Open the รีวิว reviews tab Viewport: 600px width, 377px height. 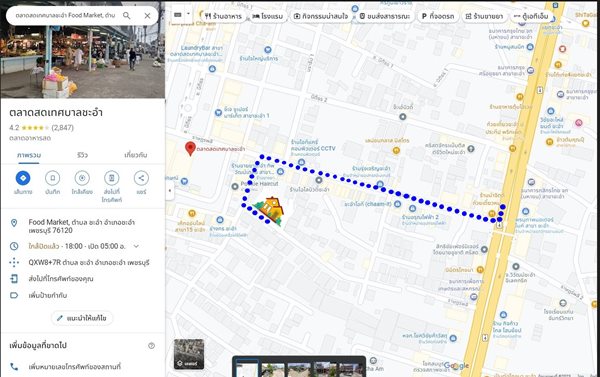(82, 155)
